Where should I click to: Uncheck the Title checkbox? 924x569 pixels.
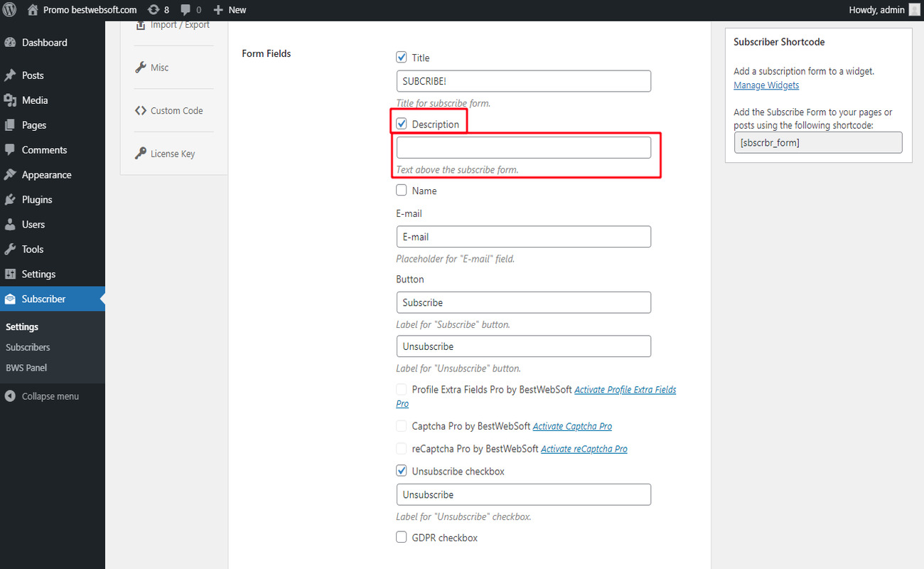click(402, 57)
